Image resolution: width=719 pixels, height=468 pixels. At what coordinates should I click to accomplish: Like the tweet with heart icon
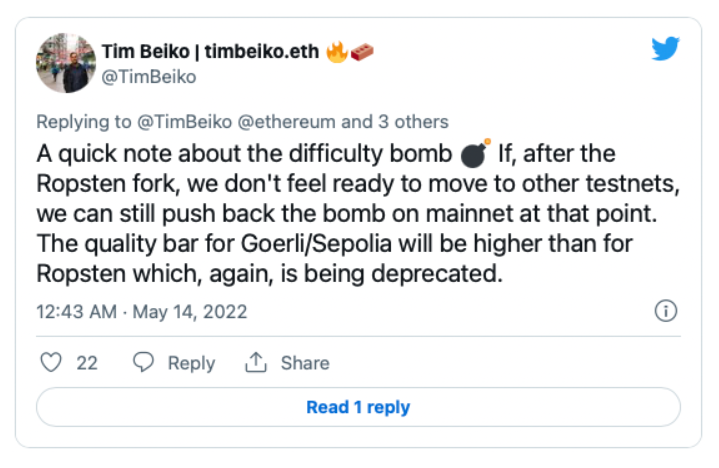click(x=51, y=363)
